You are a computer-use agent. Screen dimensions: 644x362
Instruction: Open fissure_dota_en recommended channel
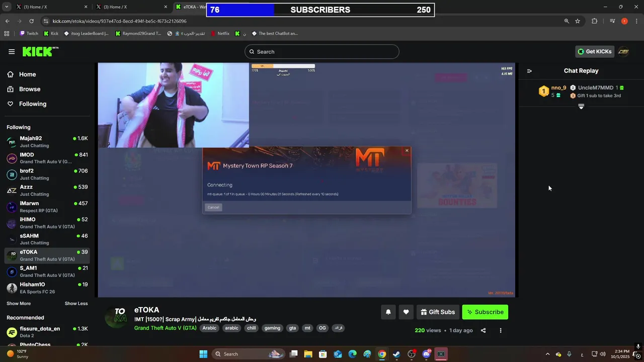tap(47, 332)
